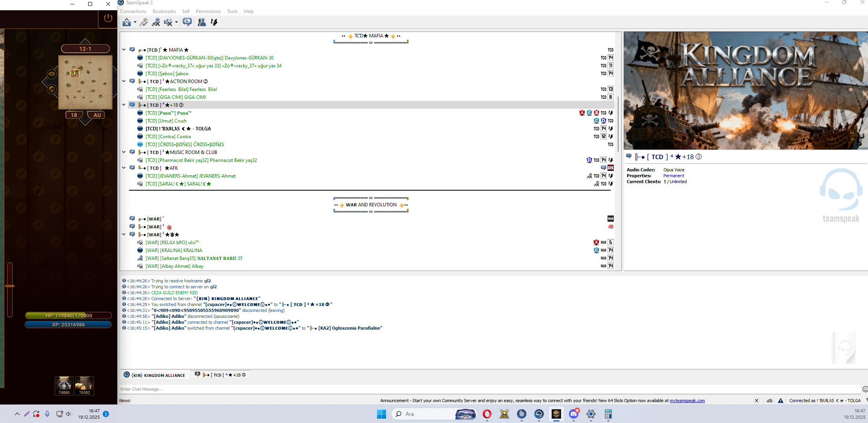The width and height of the screenshot is (868, 423).
Task: Open Discord from the taskbar
Action: (x=574, y=414)
